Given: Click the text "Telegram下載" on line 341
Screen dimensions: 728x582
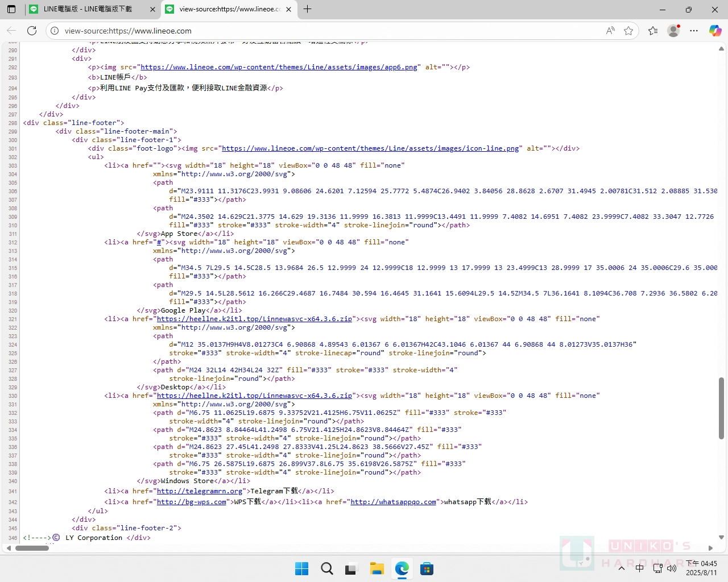Looking at the screenshot, I should [x=274, y=491].
